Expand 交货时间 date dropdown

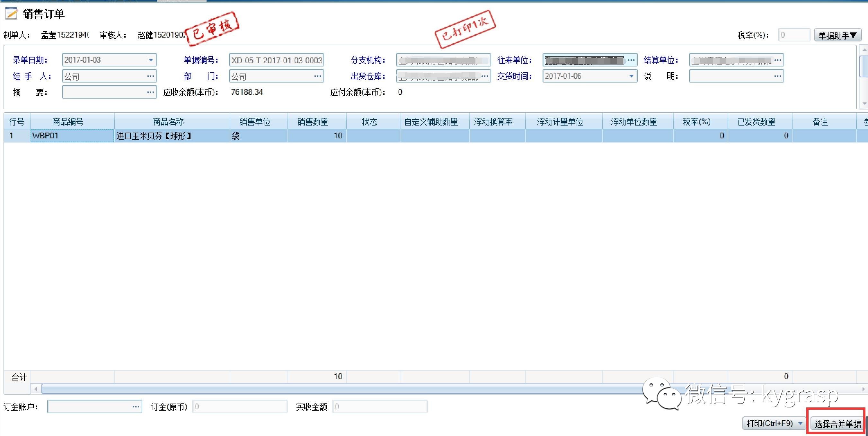[631, 76]
